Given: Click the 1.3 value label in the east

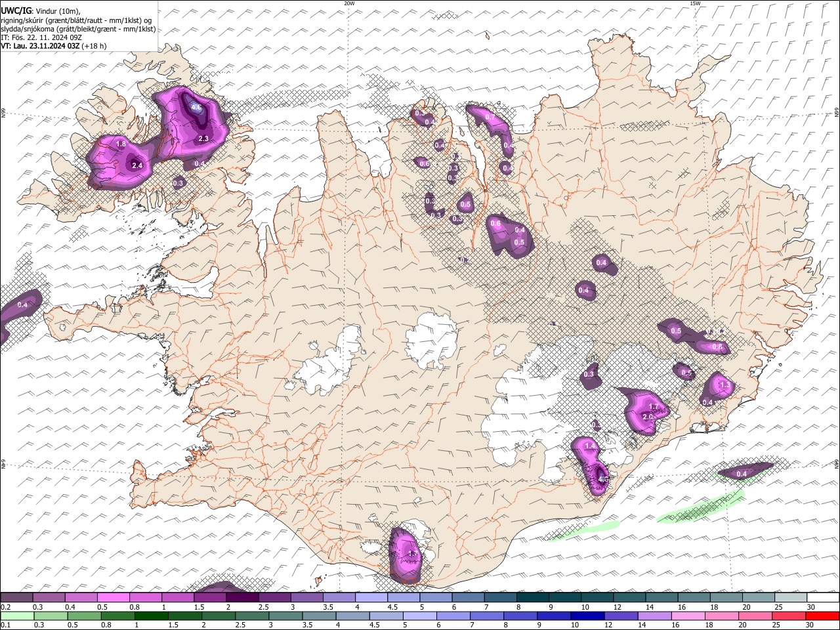Looking at the screenshot, I should 725,385.
